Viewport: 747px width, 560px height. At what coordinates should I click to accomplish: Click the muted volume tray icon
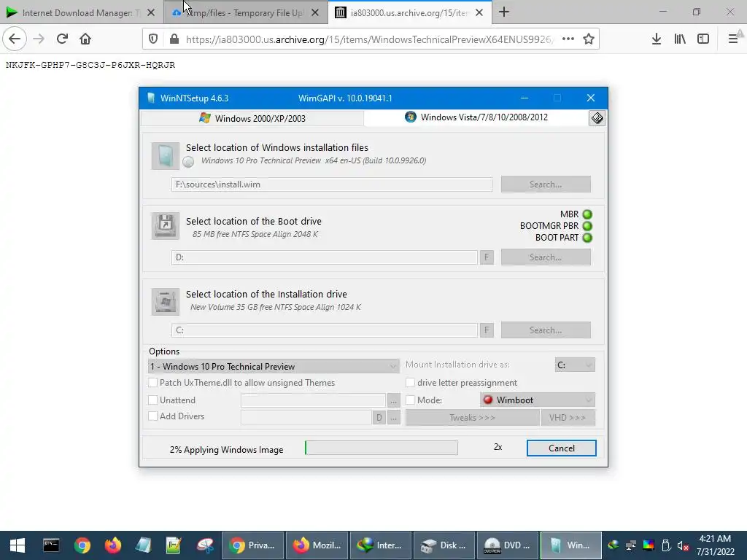(683, 545)
